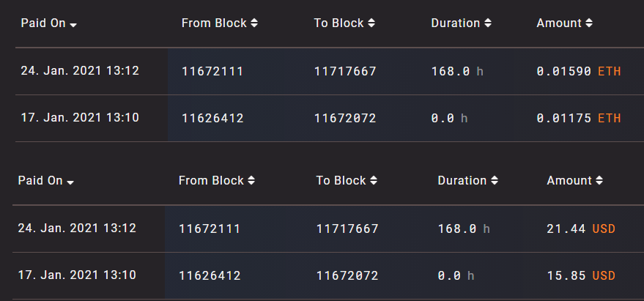Click the 21.44 USD amount

click(580, 229)
